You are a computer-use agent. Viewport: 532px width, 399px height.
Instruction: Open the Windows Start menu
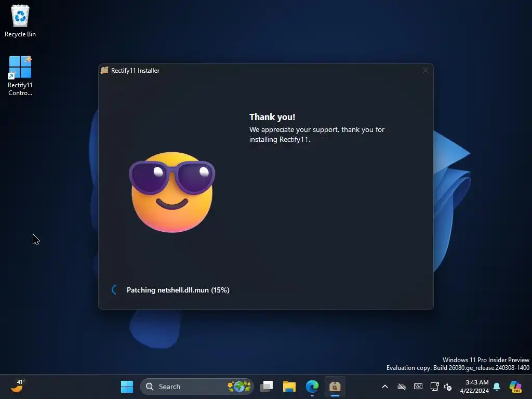127,387
